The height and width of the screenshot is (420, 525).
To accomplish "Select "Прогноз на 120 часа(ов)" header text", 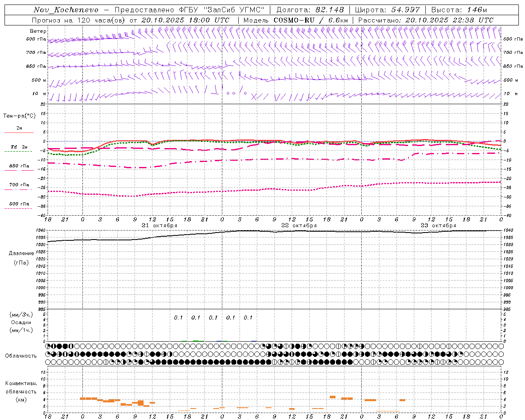I will (79, 20).
